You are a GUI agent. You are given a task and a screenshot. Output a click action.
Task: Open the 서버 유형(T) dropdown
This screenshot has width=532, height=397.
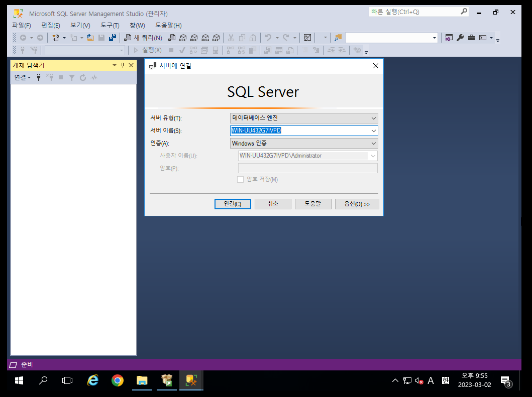pyautogui.click(x=374, y=118)
